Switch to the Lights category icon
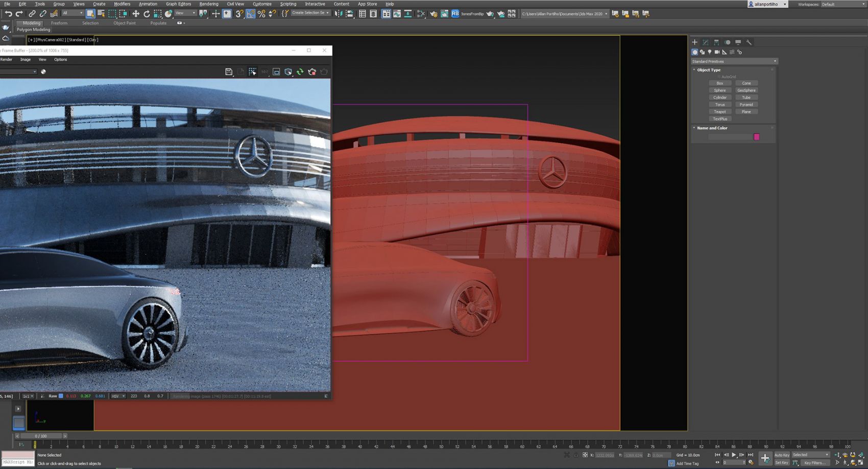The image size is (868, 469). (709, 52)
